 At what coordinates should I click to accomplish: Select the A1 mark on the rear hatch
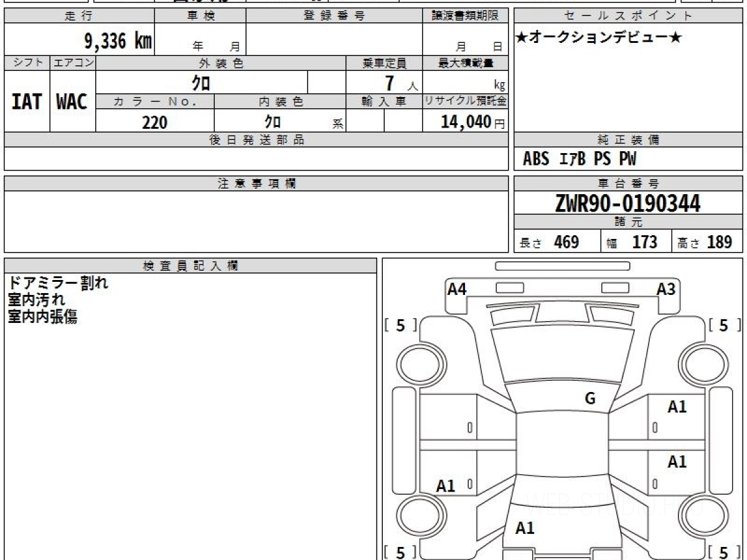[x=525, y=528]
